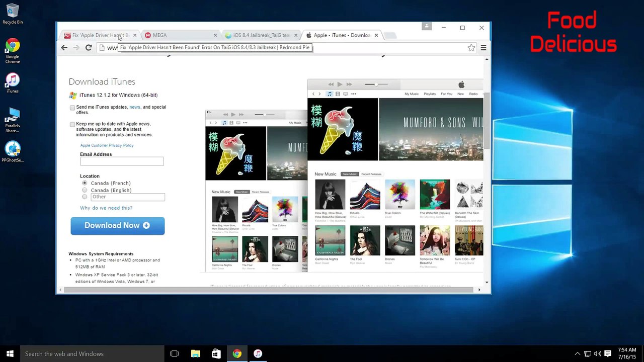This screenshot has width=644, height=362.
Task: Open File Explorer from the taskbar
Action: pos(195,353)
